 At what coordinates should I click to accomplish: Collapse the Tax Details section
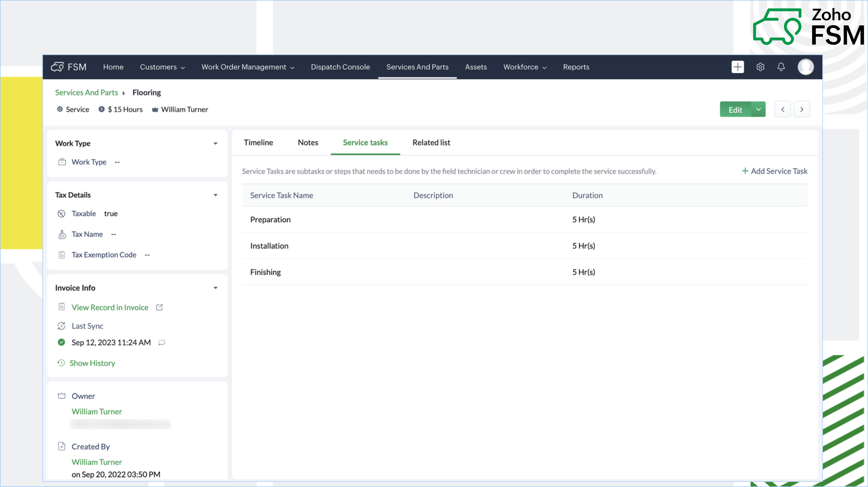pyautogui.click(x=215, y=195)
